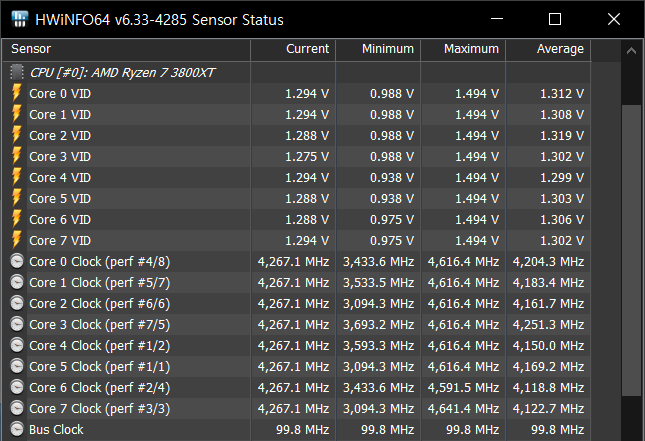
Task: Click the lightning bolt icon for Core 0 VID
Action: pos(17,93)
